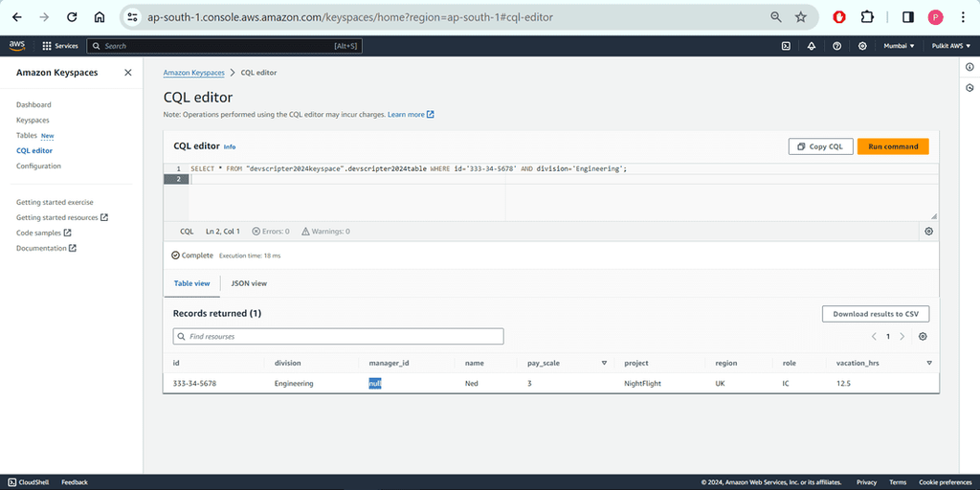The height and width of the screenshot is (490, 980).
Task: Launch CloudShell from top navigation bar
Action: point(787,46)
